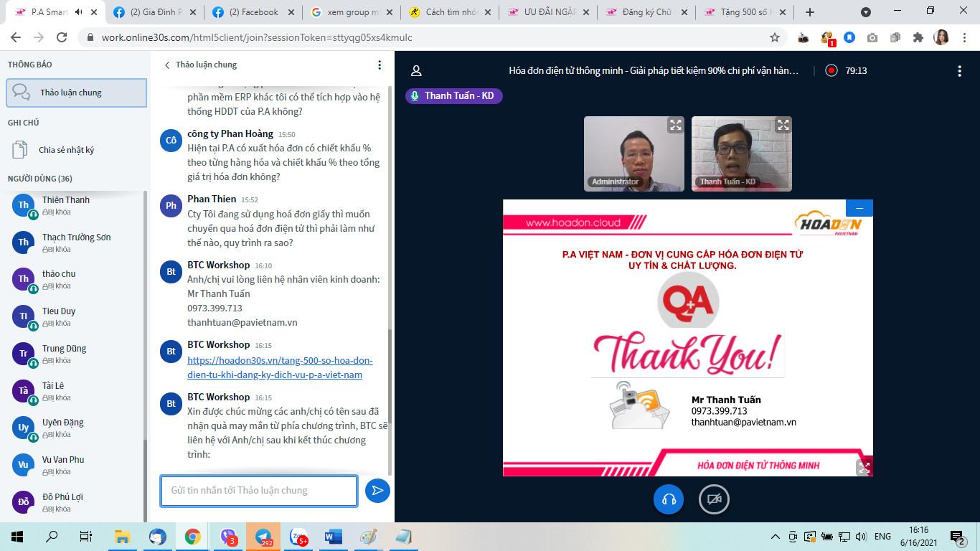Open the meeting options three-dot menu
This screenshot has height=551, width=980.
pos(960,70)
